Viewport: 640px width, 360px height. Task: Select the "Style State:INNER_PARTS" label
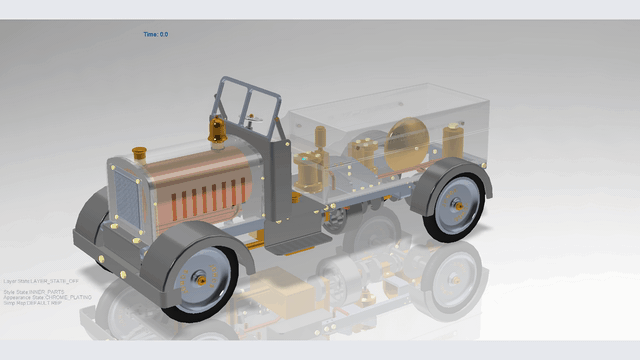pyautogui.click(x=34, y=292)
